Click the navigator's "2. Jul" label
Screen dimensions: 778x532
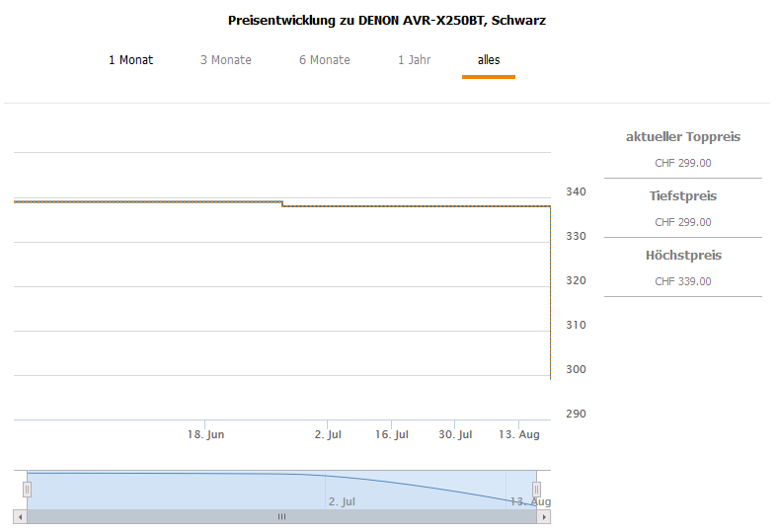pyautogui.click(x=342, y=501)
